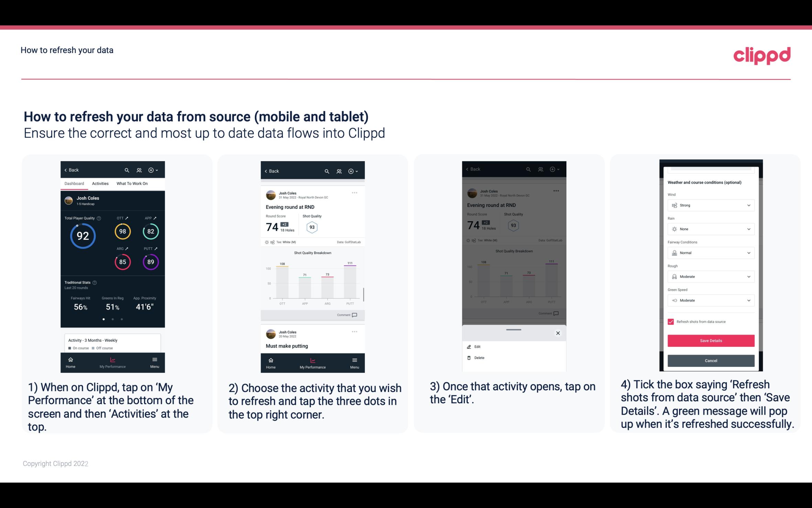The height and width of the screenshot is (508, 812).
Task: Tap the Back navigation icon
Action: [67, 170]
